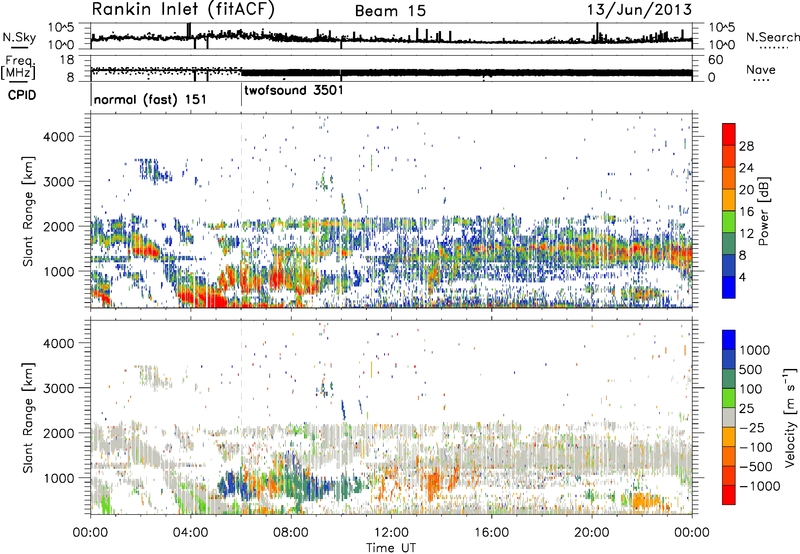Select the 'twofsound 3501' CPID text

294,90
